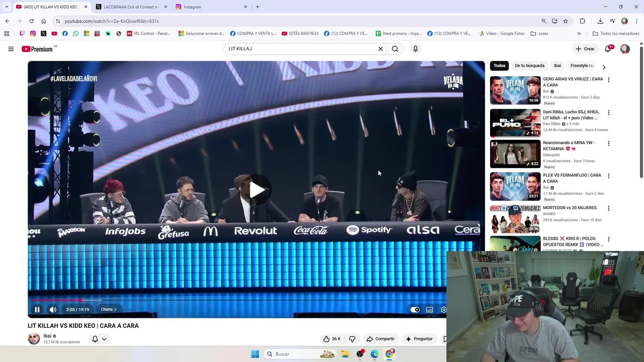This screenshot has height=362, width=644.
Task: Toggle subtitles in the video player
Action: coord(430,310)
